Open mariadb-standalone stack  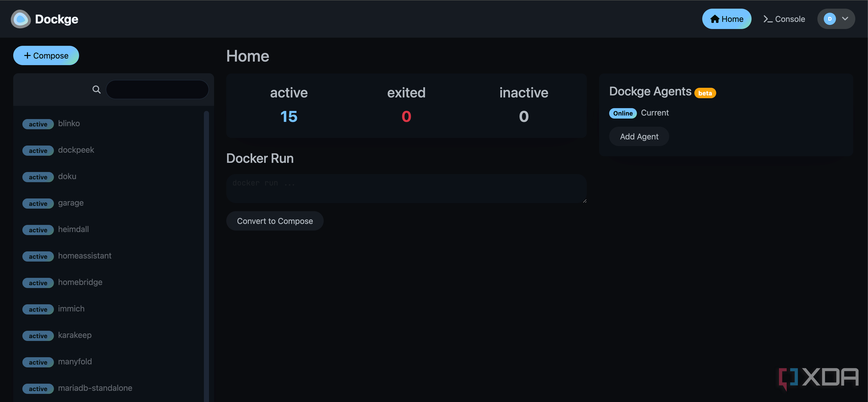click(x=95, y=388)
